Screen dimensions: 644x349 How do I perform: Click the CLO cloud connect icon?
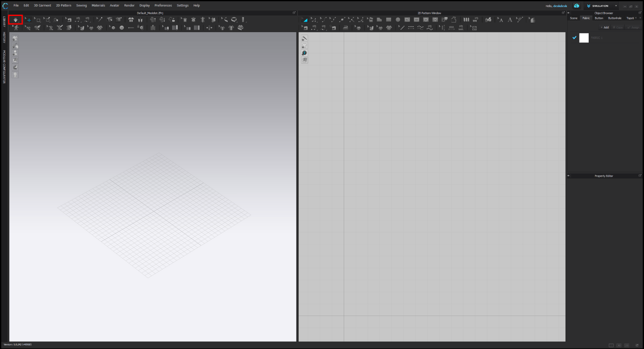(x=576, y=6)
